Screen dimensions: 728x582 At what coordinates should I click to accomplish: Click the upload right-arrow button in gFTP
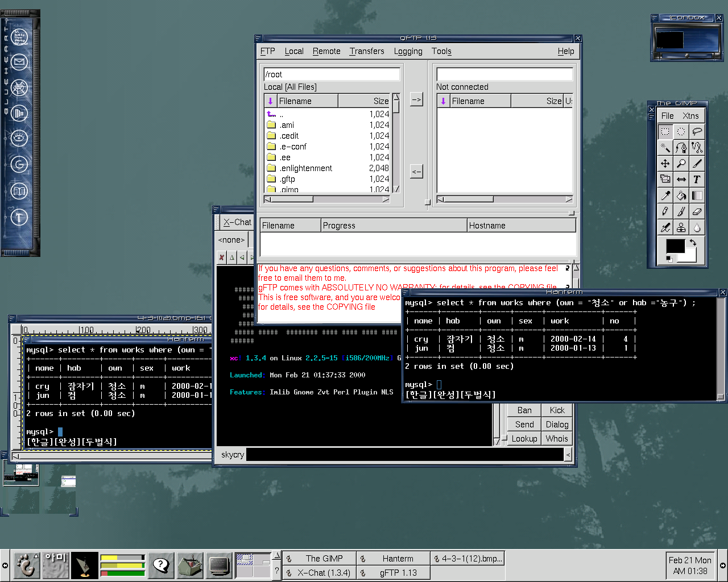[x=416, y=99]
